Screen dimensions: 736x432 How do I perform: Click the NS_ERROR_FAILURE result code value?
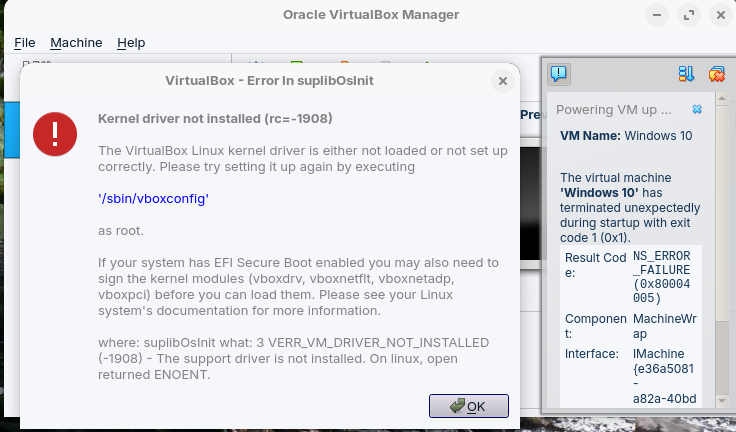(x=662, y=277)
